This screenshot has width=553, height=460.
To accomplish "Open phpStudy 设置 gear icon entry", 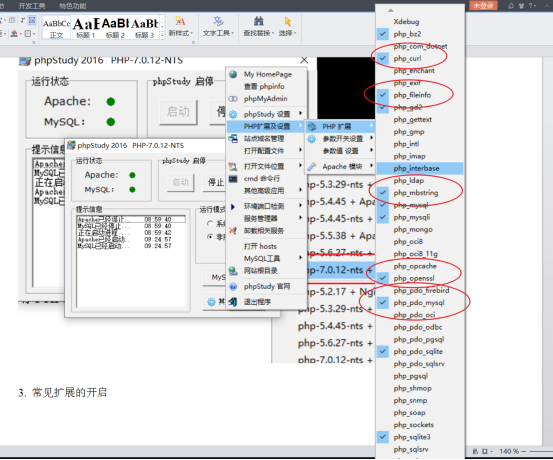I will click(233, 114).
